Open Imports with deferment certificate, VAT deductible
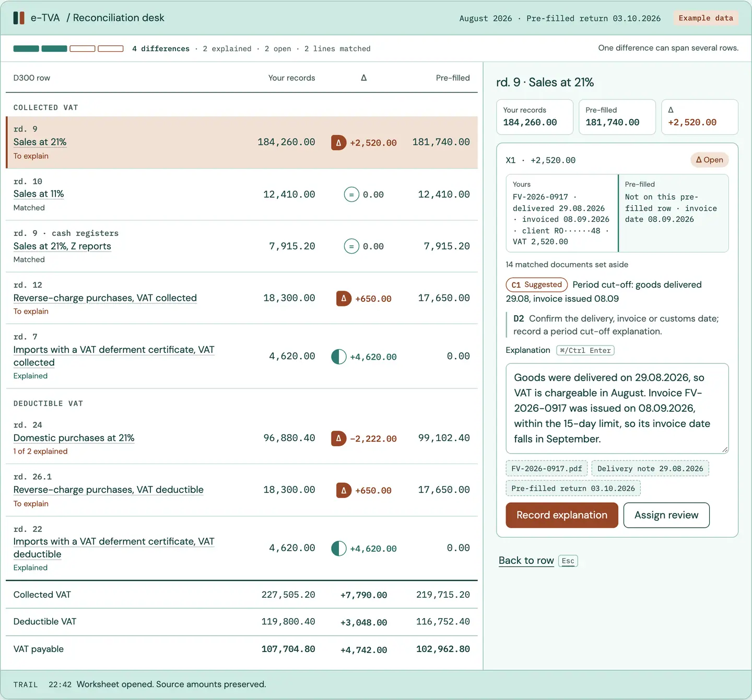 (x=114, y=548)
